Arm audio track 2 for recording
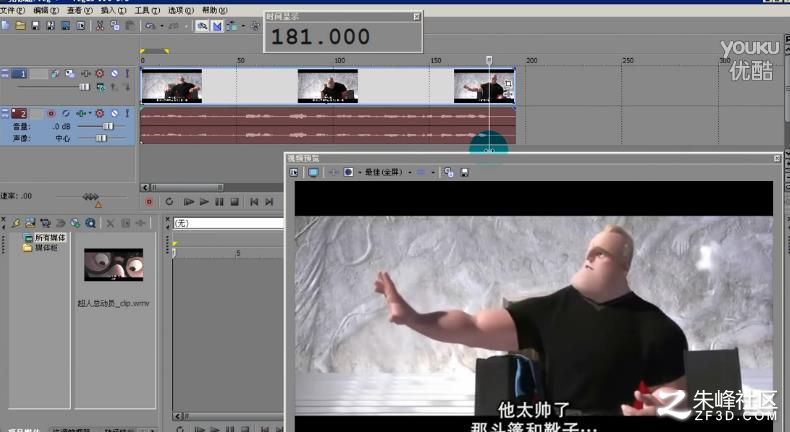The width and height of the screenshot is (790, 432). [51, 113]
